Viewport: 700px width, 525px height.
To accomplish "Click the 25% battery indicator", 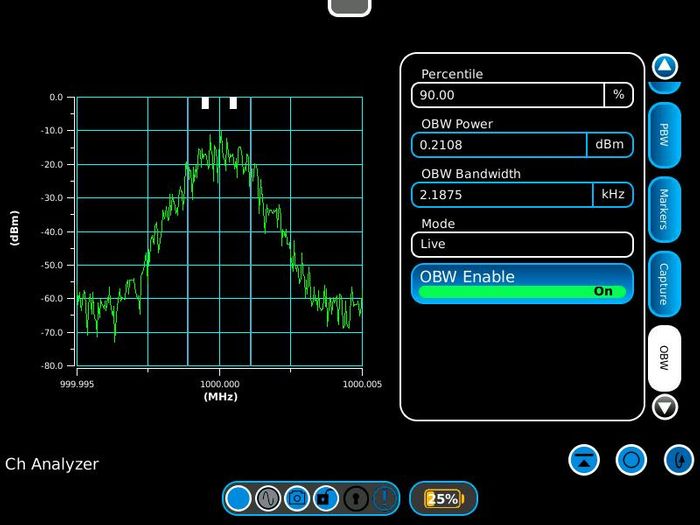I will coord(443,498).
